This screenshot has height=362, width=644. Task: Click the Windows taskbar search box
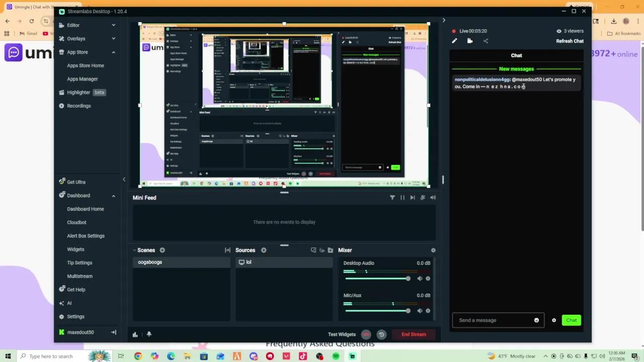[x=50, y=356]
